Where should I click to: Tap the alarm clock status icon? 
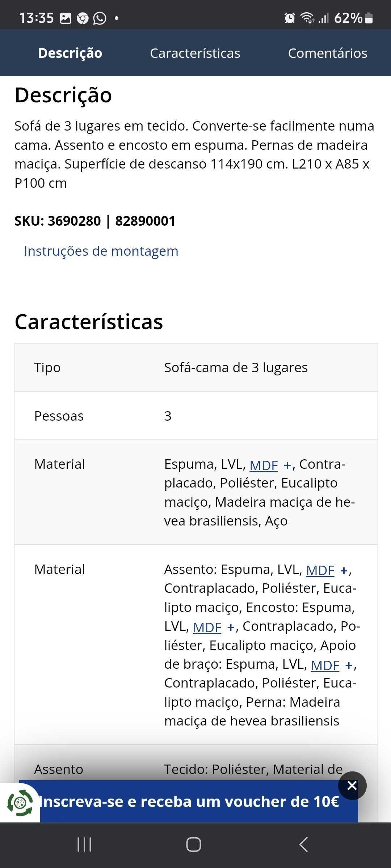coord(290,18)
